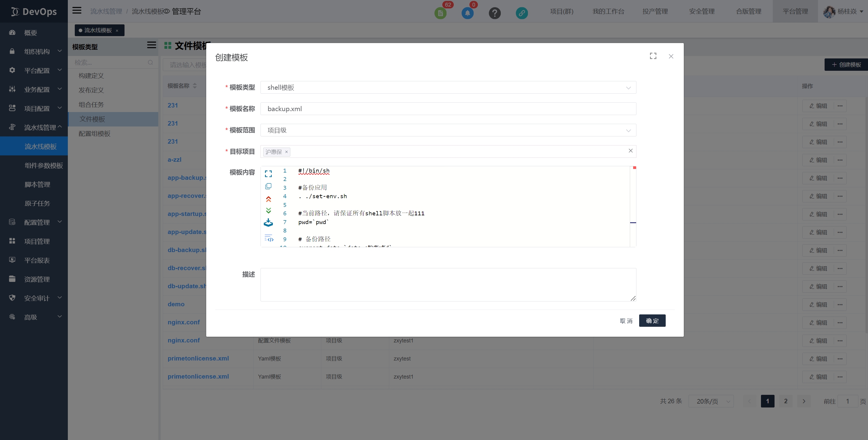Viewport: 868px width, 440px height.
Task: Select the 平台管理 top menu item
Action: pos(795,11)
